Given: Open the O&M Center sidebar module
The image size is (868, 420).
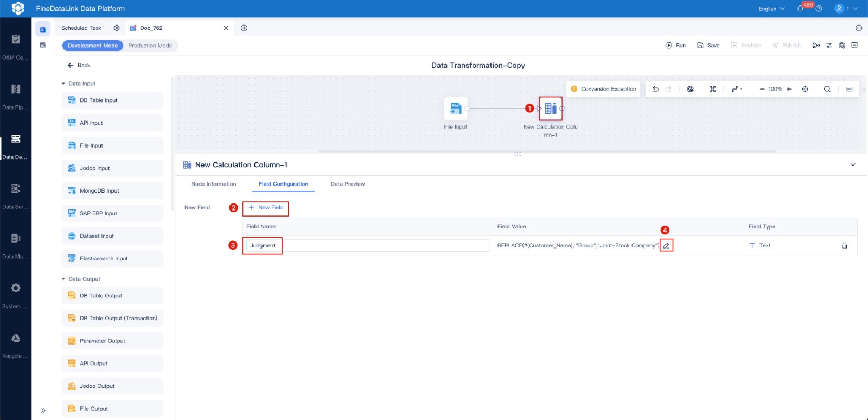Looking at the screenshot, I should (x=16, y=46).
